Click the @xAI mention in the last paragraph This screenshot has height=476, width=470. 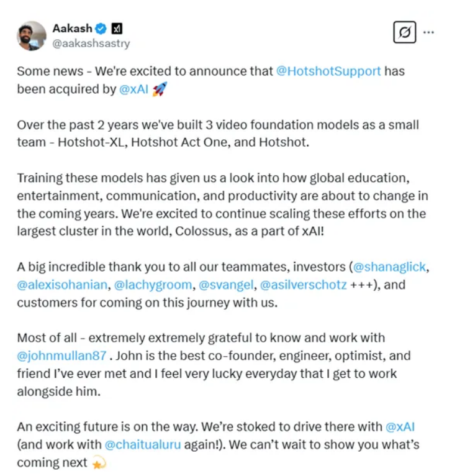click(x=400, y=427)
